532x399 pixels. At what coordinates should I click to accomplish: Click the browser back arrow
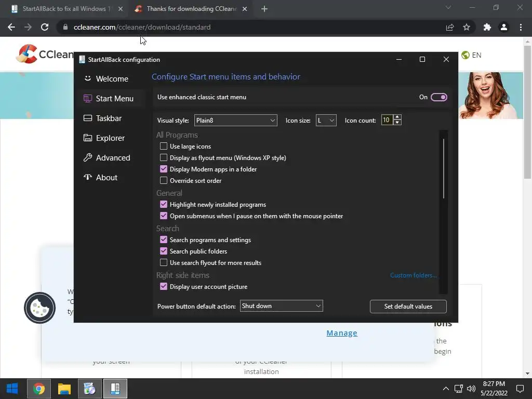pyautogui.click(x=11, y=27)
